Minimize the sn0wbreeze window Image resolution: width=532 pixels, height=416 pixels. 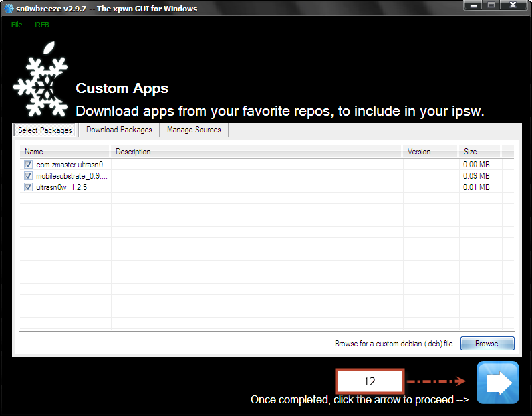472,6
